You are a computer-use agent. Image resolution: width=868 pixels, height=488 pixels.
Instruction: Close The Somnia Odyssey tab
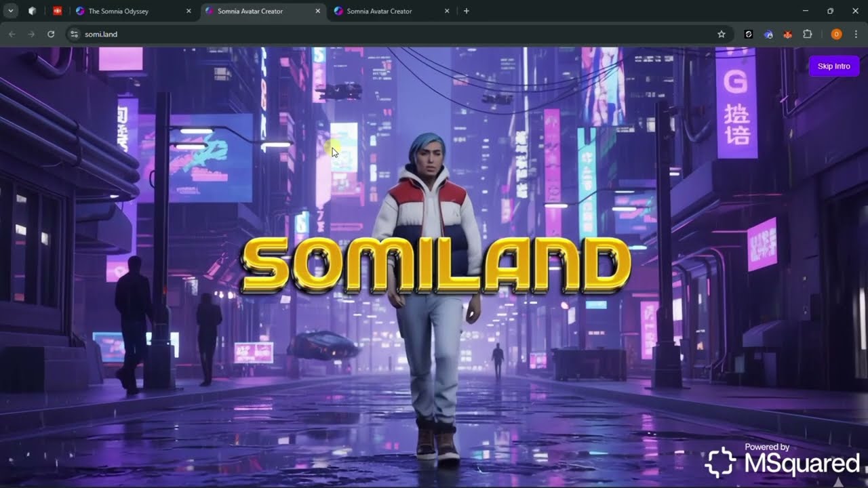coord(189,11)
